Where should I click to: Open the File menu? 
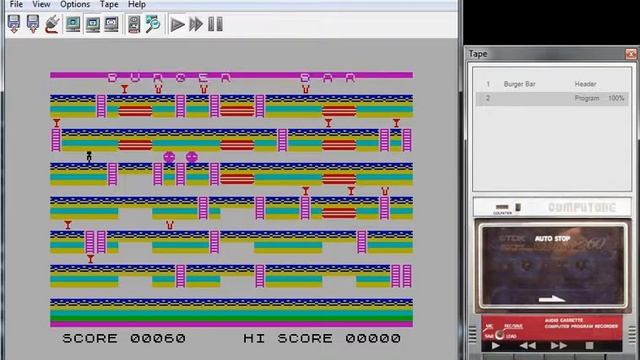(x=16, y=4)
